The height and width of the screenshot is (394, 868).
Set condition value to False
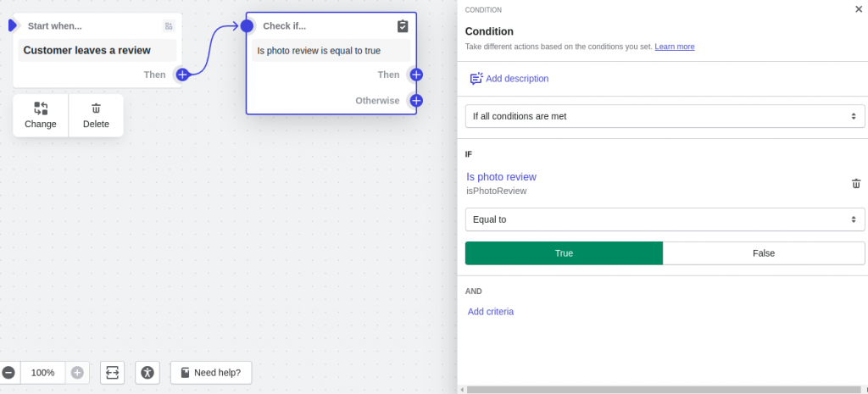tap(764, 253)
